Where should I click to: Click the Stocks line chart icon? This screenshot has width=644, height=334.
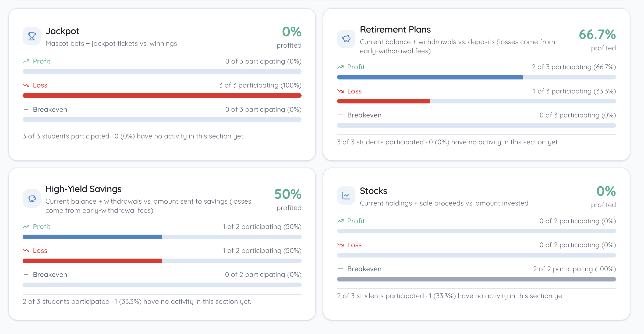pos(346,196)
